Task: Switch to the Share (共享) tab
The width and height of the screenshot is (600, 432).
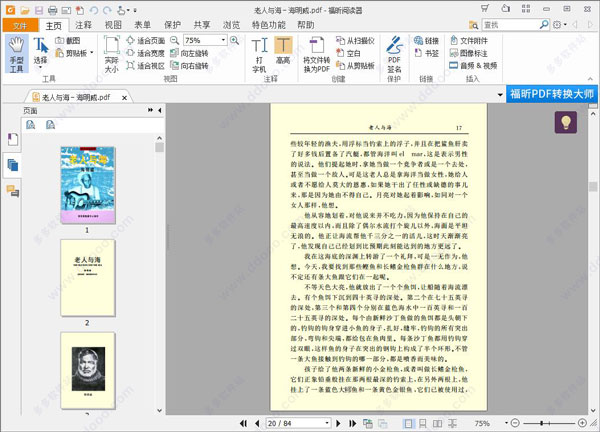Action: 202,25
